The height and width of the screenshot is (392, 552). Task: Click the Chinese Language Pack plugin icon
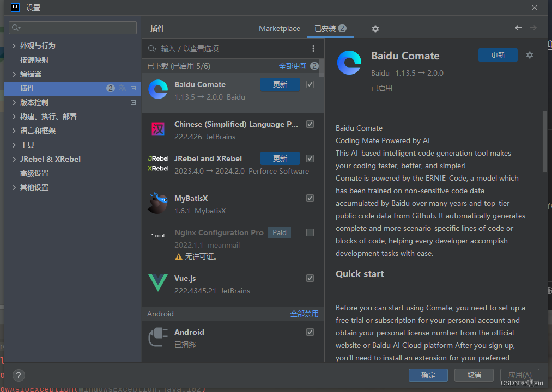click(158, 129)
